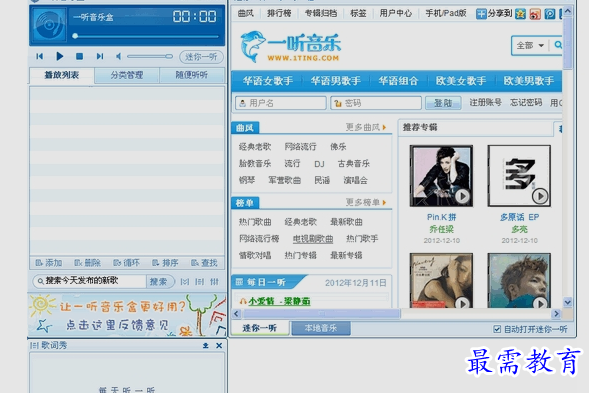Open the 小爱情 - 梁静茹 song link

(x=279, y=301)
